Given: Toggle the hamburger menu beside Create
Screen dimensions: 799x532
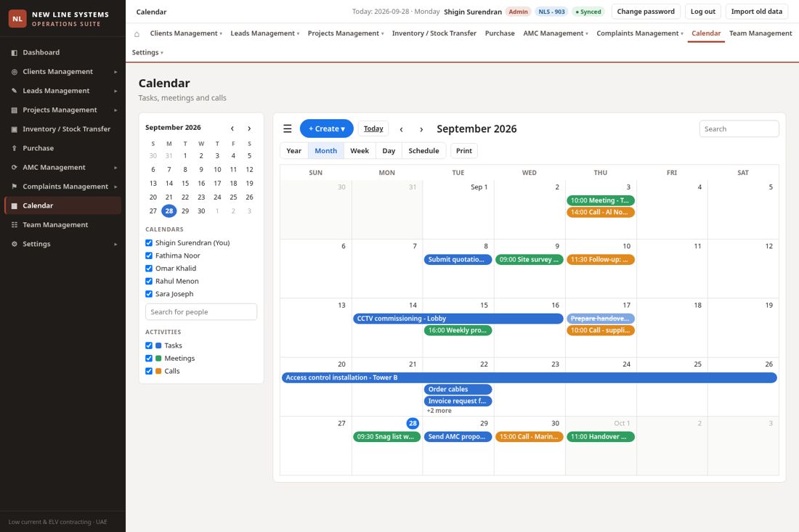Looking at the screenshot, I should pyautogui.click(x=288, y=128).
